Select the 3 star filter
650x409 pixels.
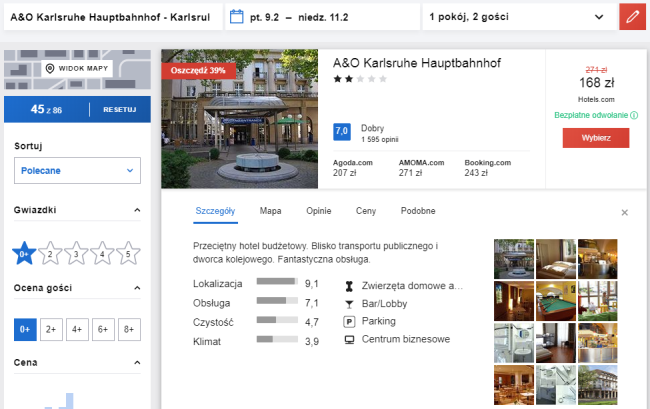click(x=76, y=253)
